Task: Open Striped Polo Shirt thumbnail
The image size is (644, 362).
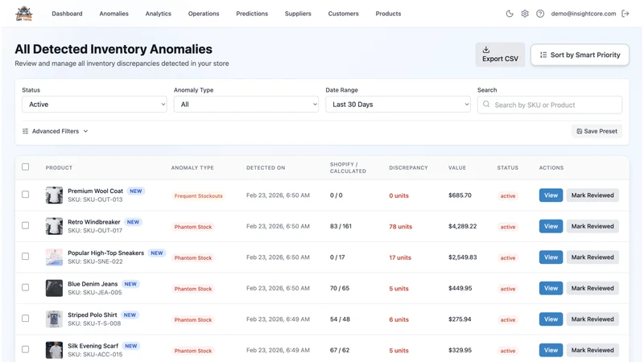Action: [x=54, y=319]
